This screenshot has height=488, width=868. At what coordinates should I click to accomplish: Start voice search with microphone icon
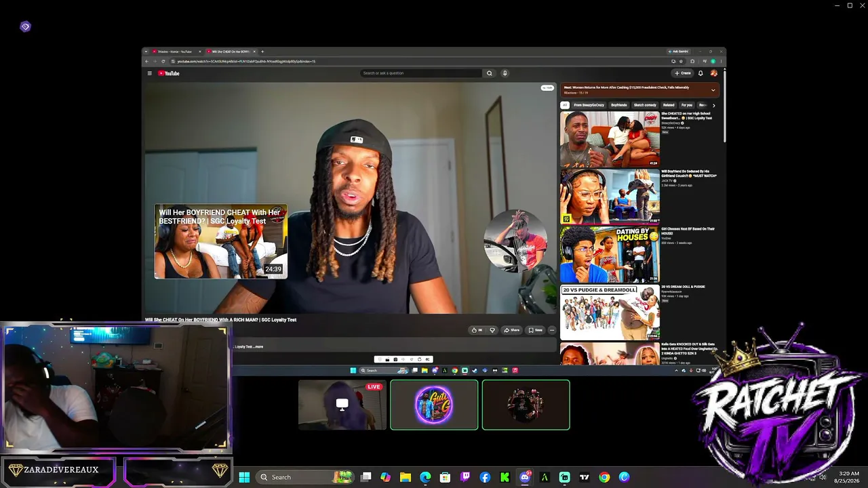click(x=505, y=73)
